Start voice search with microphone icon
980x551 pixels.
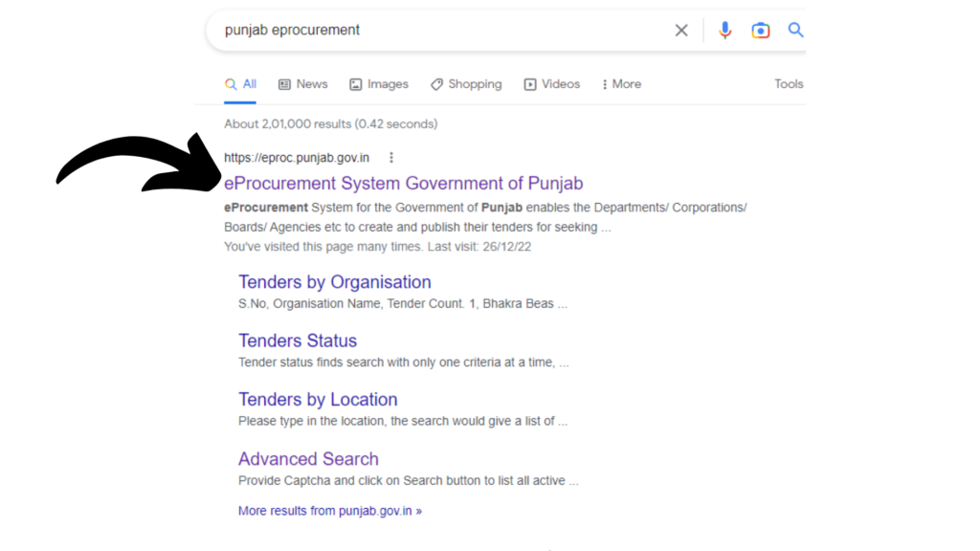pyautogui.click(x=724, y=31)
